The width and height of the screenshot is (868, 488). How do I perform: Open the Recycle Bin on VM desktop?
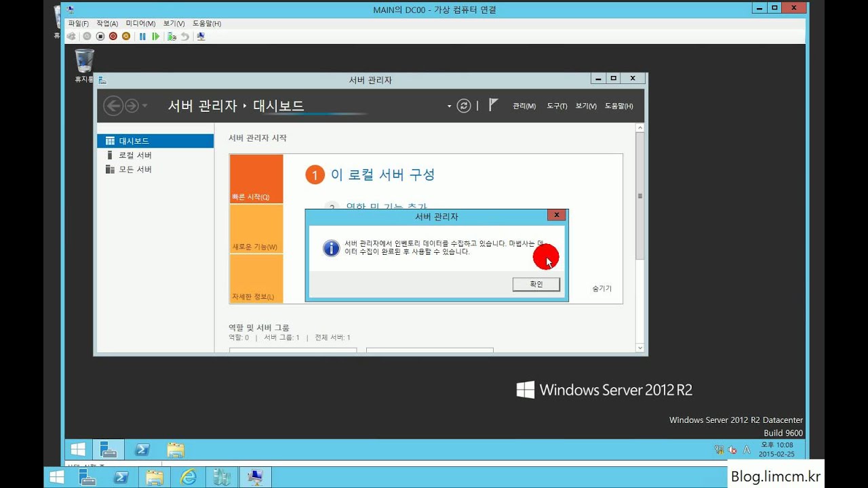pyautogui.click(x=85, y=66)
